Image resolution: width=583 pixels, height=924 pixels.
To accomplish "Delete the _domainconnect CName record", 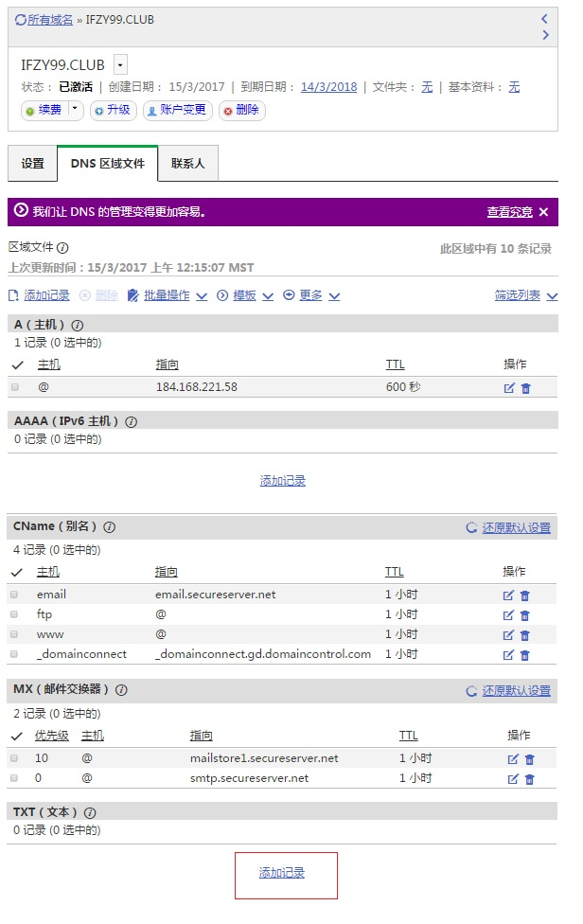I will [525, 655].
